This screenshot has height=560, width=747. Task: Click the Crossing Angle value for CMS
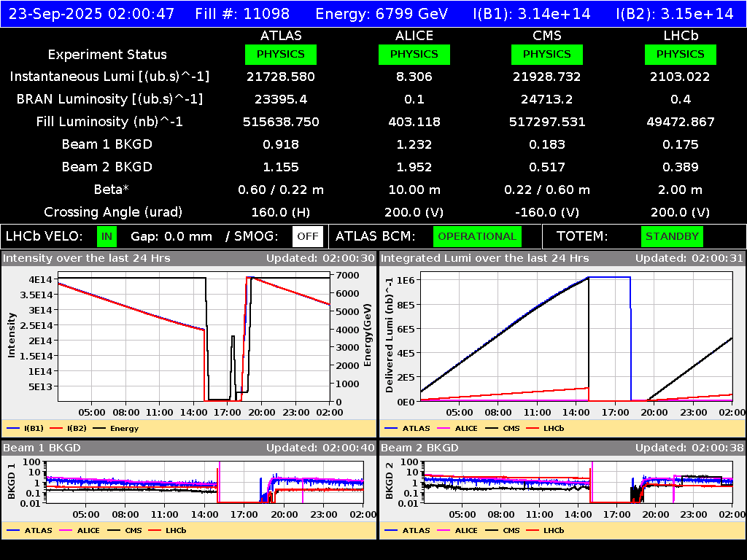[547, 212]
